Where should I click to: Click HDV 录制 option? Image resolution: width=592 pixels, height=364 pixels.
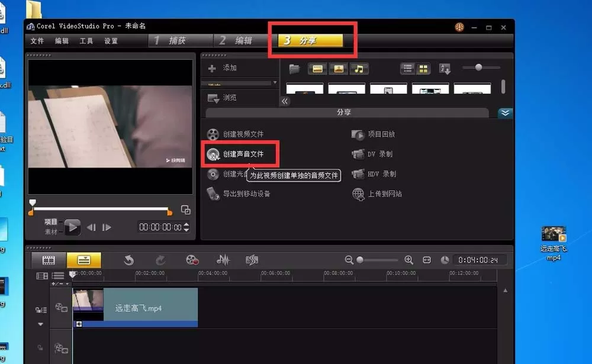tap(374, 174)
